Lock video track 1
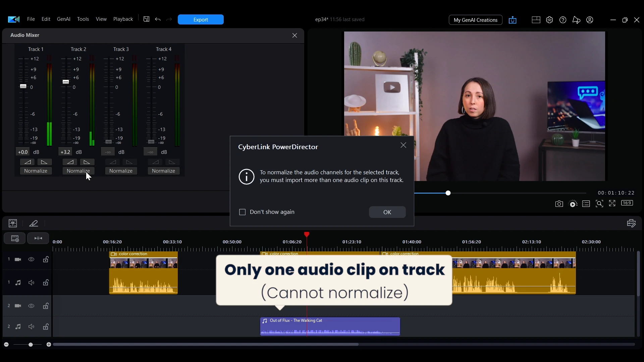 click(46, 259)
